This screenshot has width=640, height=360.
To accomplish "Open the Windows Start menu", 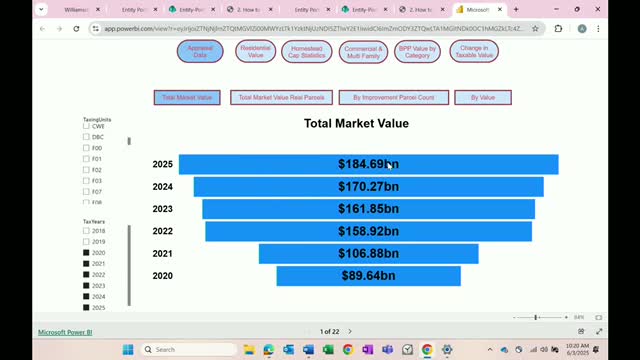I will click(128, 349).
